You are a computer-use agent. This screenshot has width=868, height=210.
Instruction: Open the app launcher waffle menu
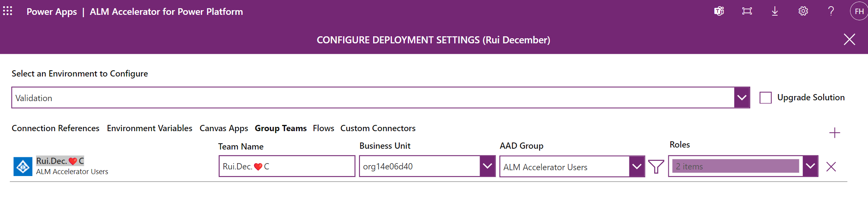click(x=8, y=11)
